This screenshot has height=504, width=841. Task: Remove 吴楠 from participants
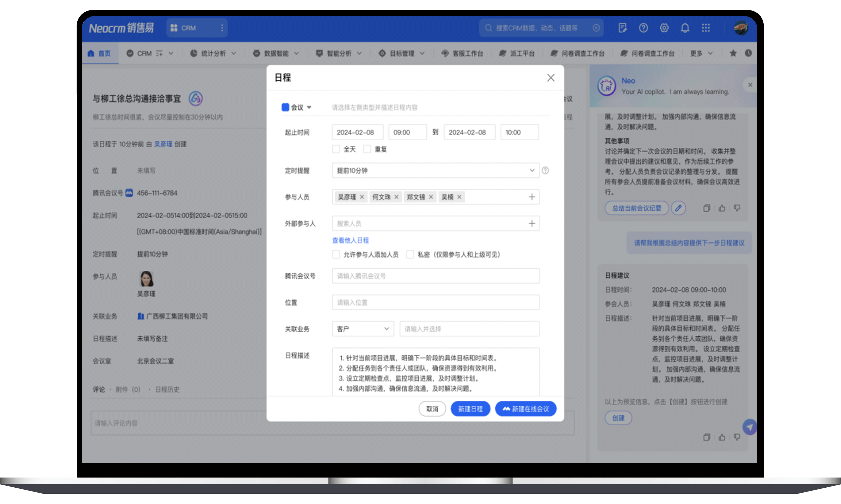click(459, 197)
